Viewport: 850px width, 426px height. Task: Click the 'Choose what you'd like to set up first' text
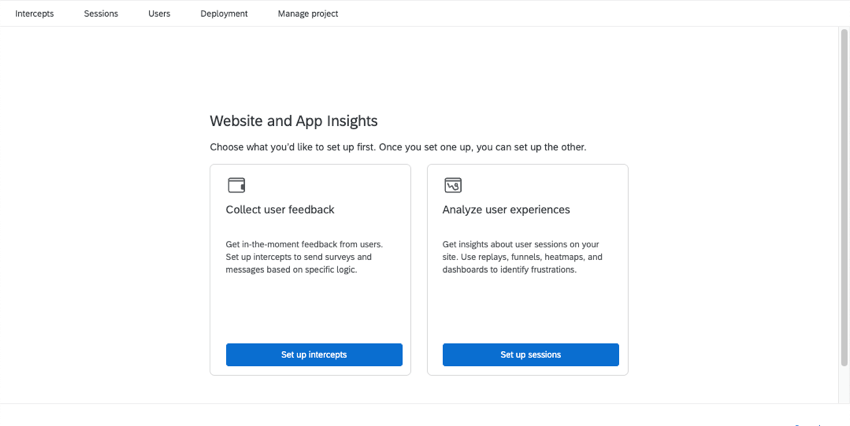coord(398,147)
